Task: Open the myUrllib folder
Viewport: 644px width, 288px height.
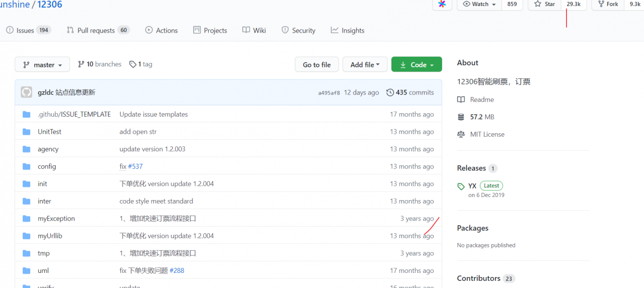Action: pos(50,236)
